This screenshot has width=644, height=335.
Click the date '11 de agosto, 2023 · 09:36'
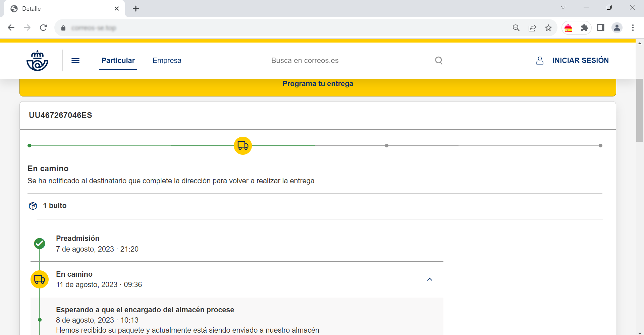pyautogui.click(x=99, y=285)
